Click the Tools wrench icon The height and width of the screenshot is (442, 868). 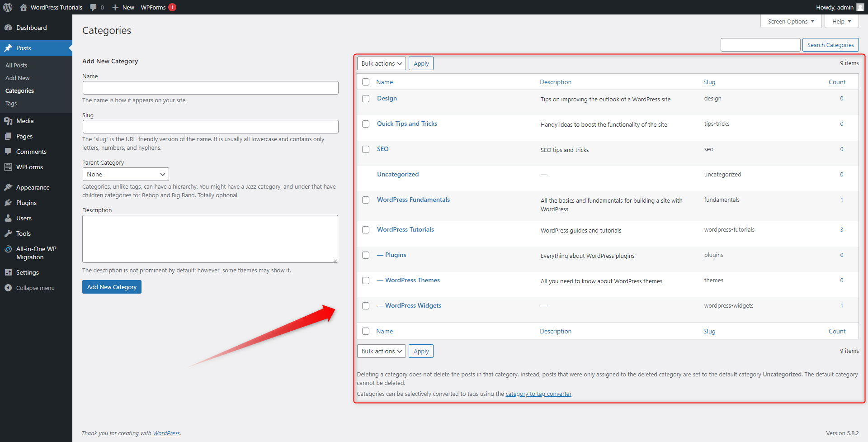pyautogui.click(x=8, y=233)
